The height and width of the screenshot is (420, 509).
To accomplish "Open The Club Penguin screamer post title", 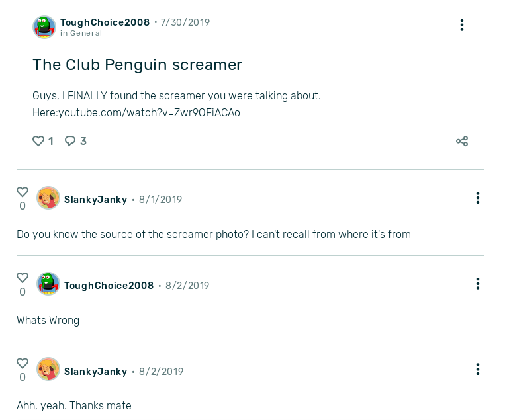I will [x=138, y=65].
